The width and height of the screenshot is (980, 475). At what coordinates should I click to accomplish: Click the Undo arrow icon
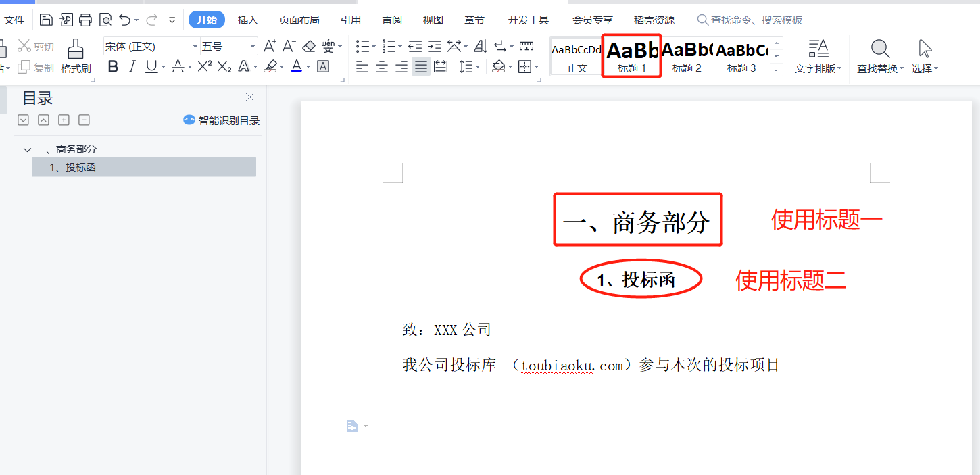(125, 20)
